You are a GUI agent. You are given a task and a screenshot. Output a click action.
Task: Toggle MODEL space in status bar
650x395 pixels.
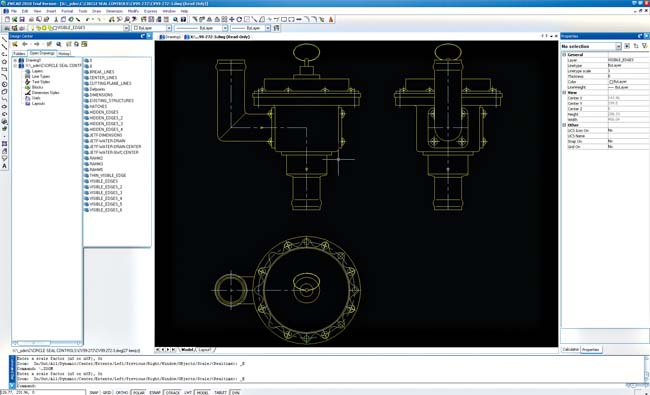click(x=203, y=392)
